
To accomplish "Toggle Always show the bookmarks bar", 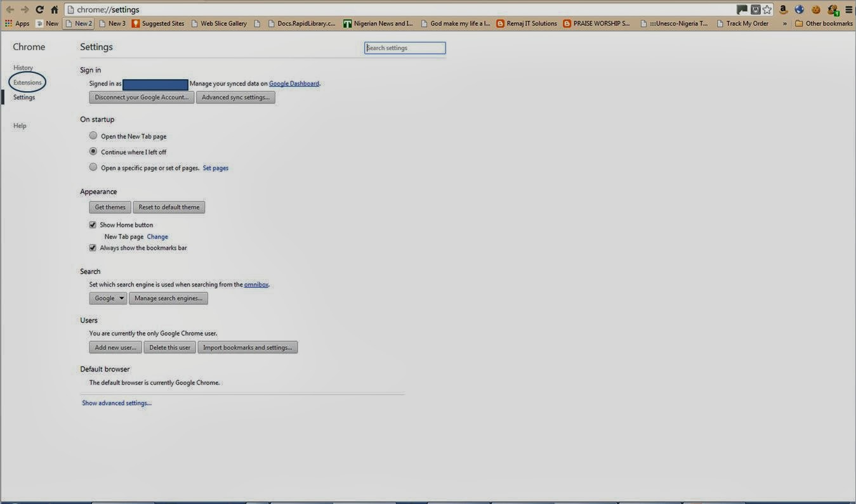I will coord(93,247).
